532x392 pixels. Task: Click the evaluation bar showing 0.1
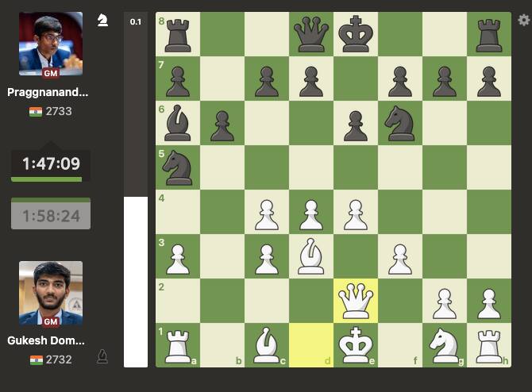click(x=136, y=190)
